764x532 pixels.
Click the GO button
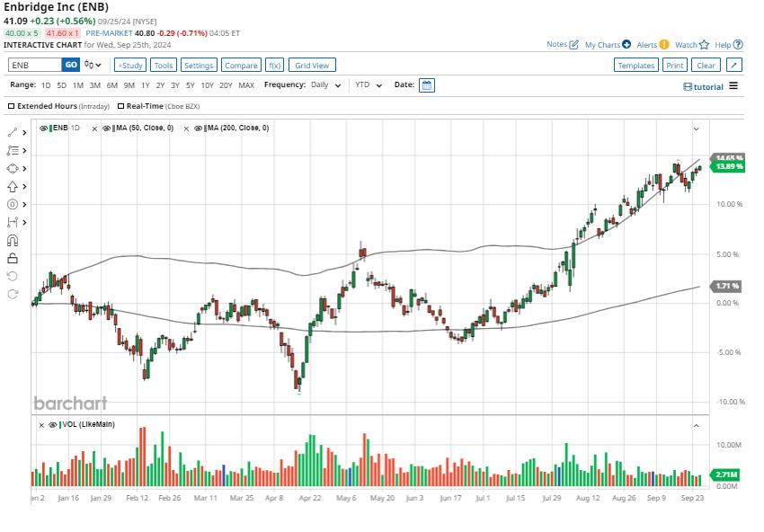pos(71,65)
